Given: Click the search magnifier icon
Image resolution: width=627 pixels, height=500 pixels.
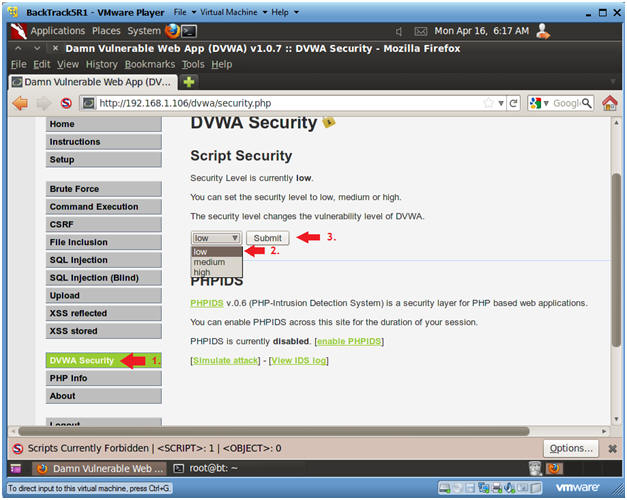Looking at the screenshot, I should [x=586, y=103].
